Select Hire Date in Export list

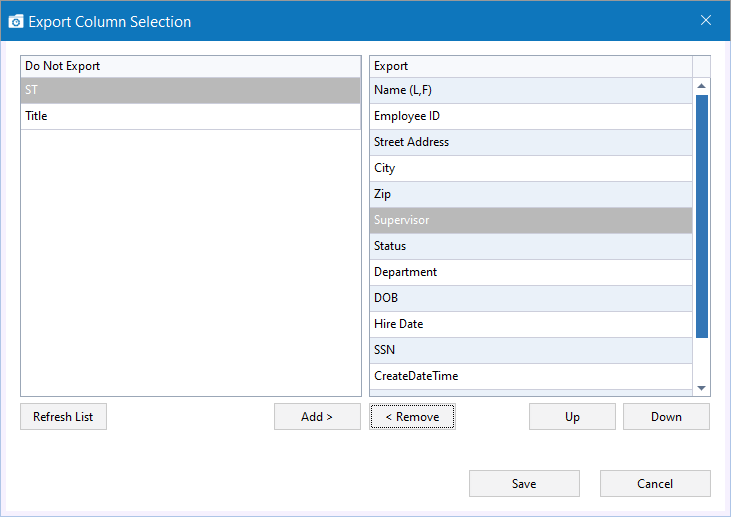531,324
